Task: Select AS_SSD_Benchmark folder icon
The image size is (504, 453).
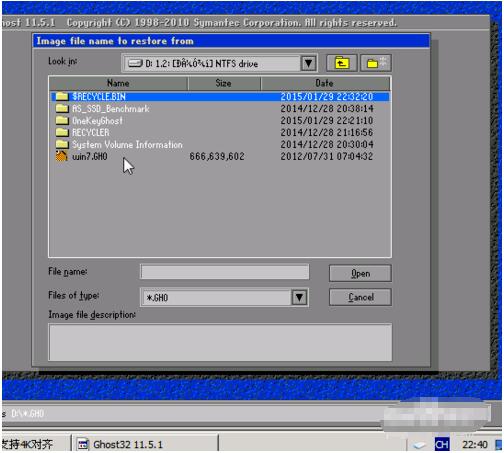Action: coord(62,108)
